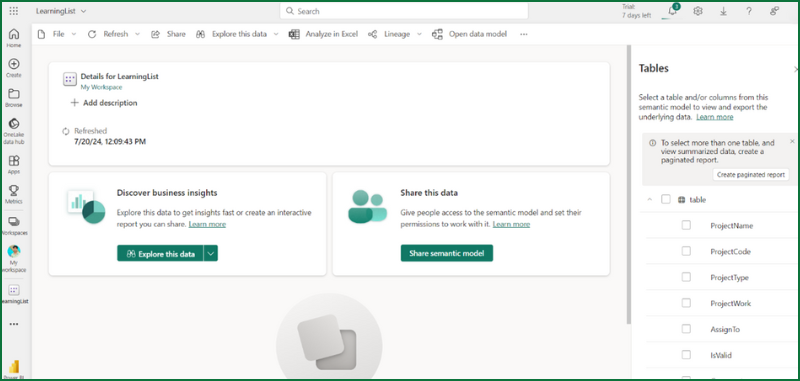This screenshot has height=381, width=800.
Task: Open the settings gear icon
Action: [698, 11]
